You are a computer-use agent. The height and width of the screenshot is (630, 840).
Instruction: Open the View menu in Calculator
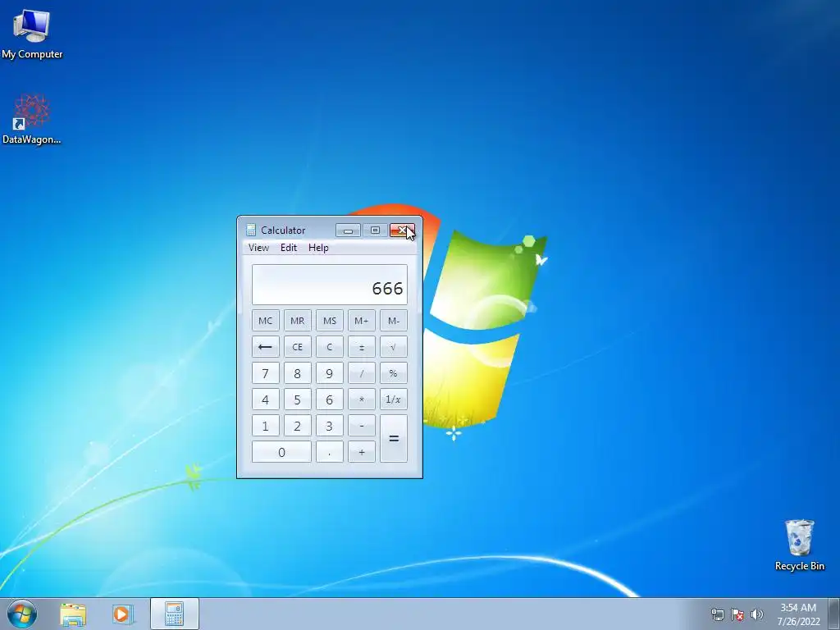[x=258, y=248]
